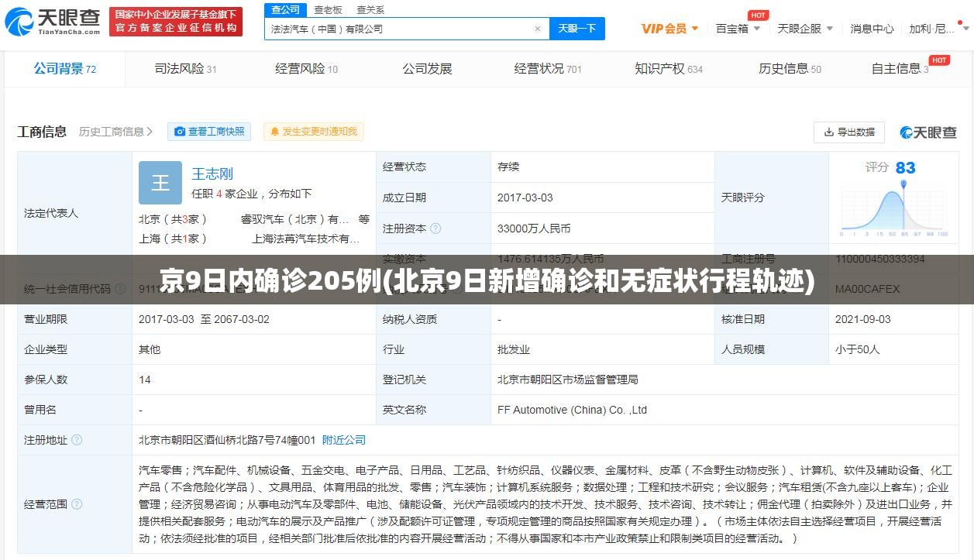The width and height of the screenshot is (974, 560).
Task: Click the 注册资本 help icon
Action: [435, 228]
